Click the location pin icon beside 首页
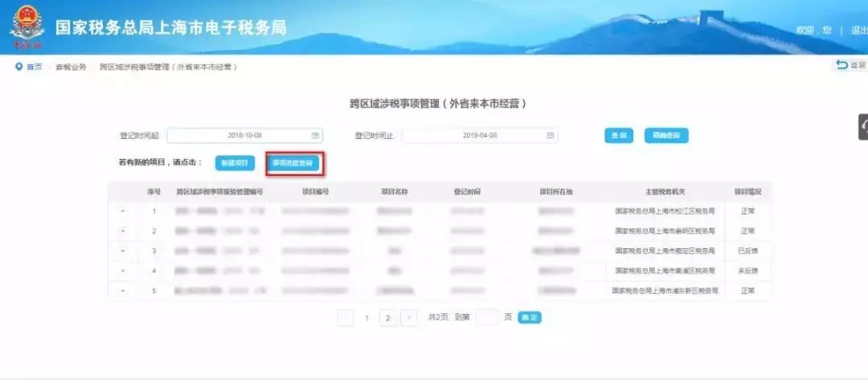 pos(19,67)
